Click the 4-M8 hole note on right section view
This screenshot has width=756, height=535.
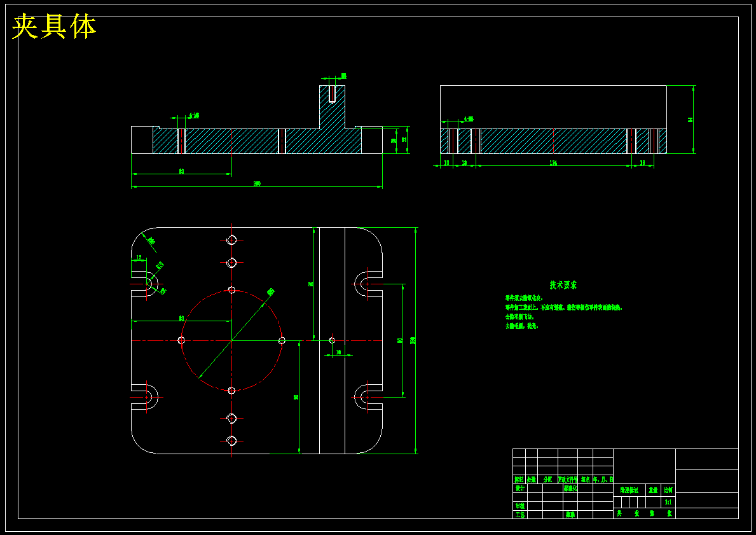click(469, 118)
